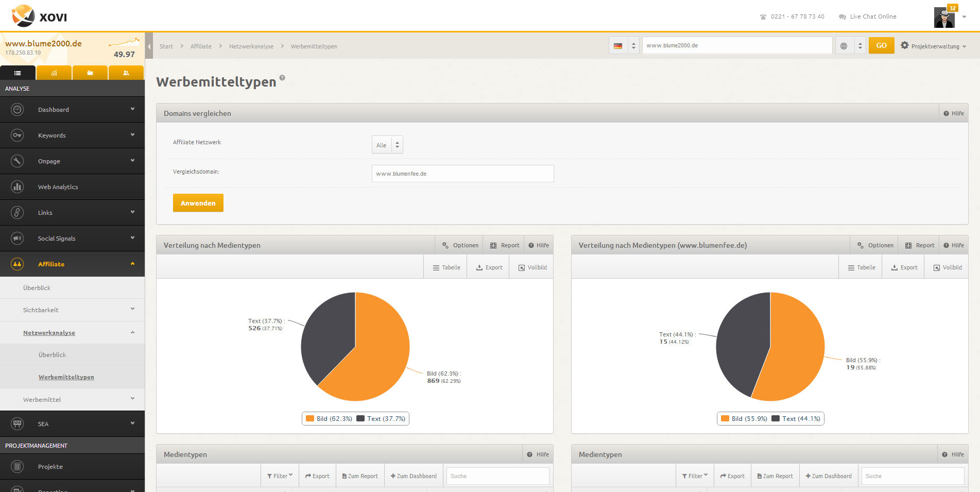Click the Keywords key icon
Screen dimensions: 980x492
click(18, 135)
